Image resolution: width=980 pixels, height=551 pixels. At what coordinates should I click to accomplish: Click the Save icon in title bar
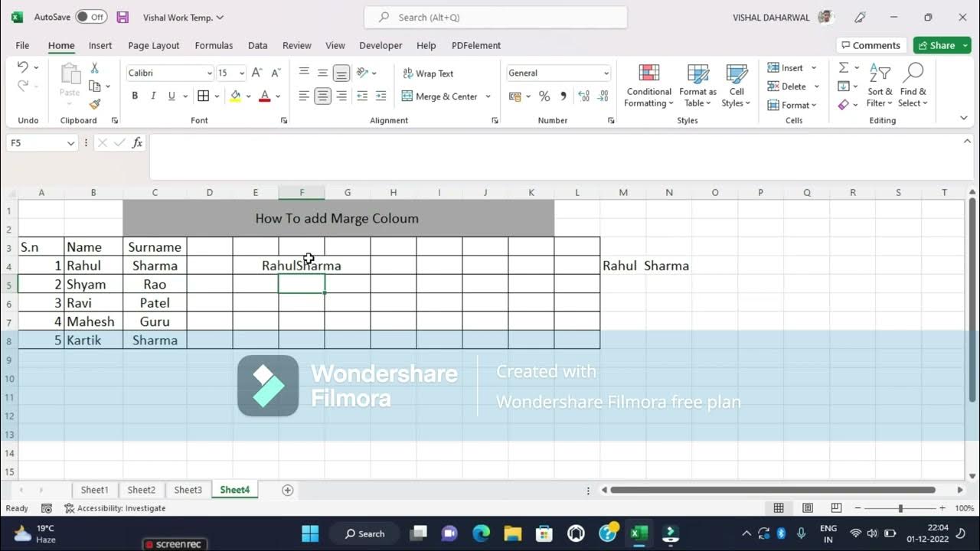tap(122, 17)
